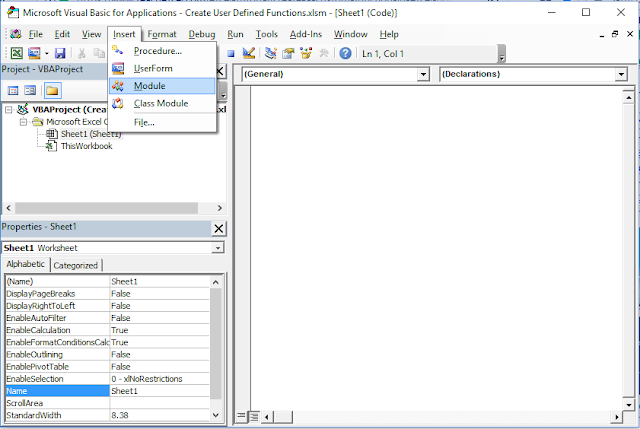Open the File menu
The width and height of the screenshot is (640, 429).
[x=36, y=34]
